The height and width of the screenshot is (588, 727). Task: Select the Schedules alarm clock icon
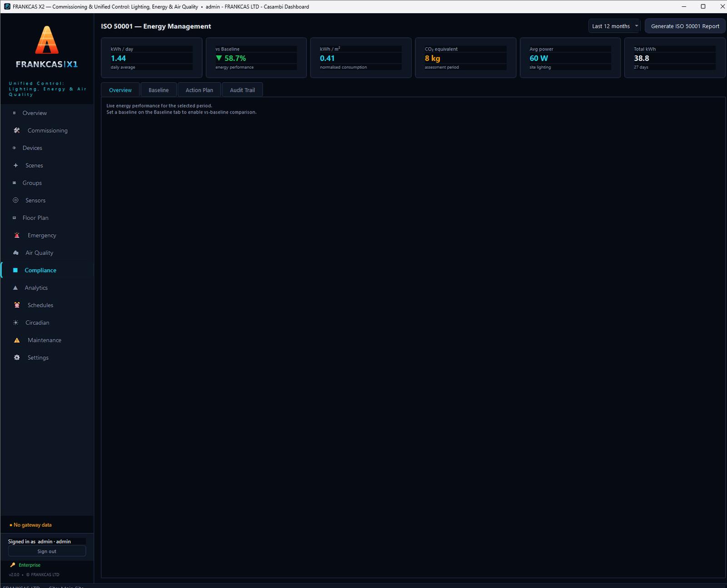[17, 305]
